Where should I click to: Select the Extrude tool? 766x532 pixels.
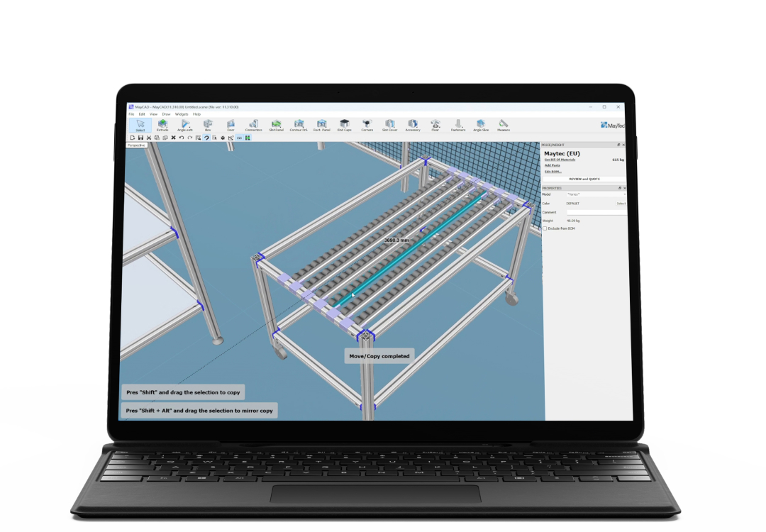point(162,125)
